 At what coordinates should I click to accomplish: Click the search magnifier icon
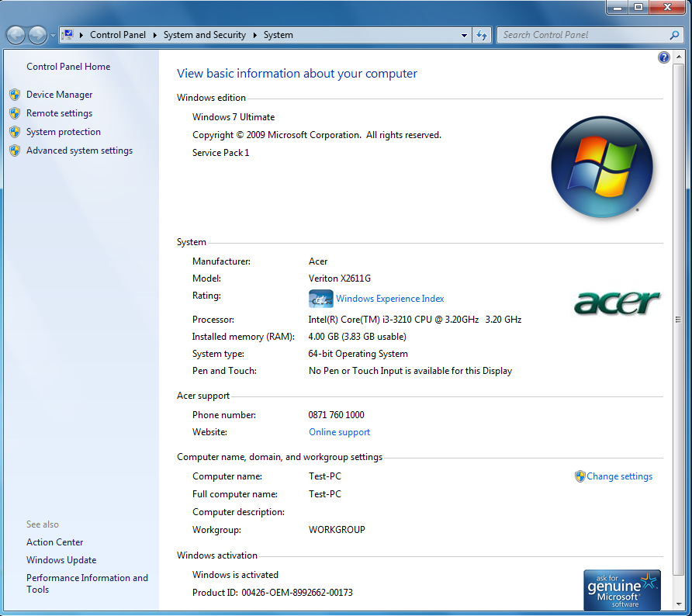pos(674,35)
